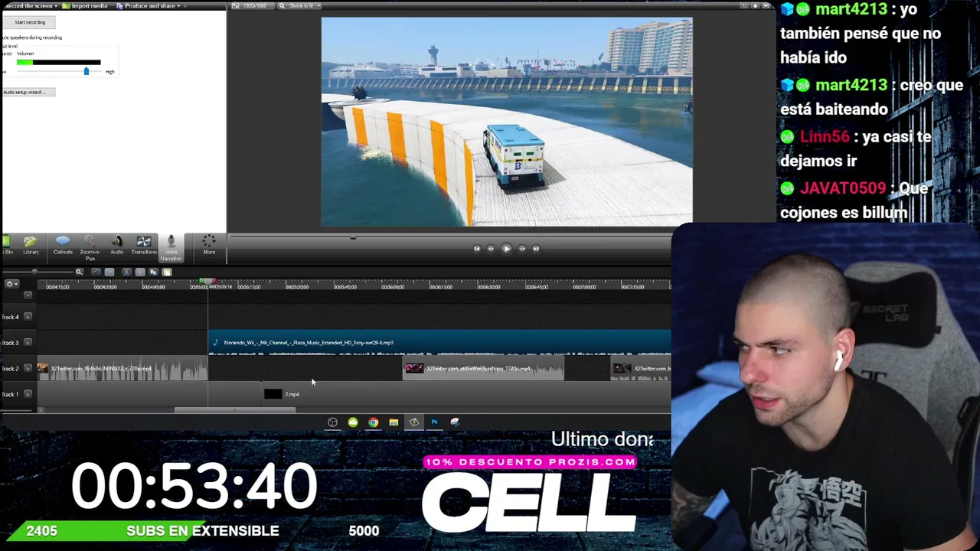Click the Redo icon in timeline toolbar
980x551 pixels.
(109, 272)
